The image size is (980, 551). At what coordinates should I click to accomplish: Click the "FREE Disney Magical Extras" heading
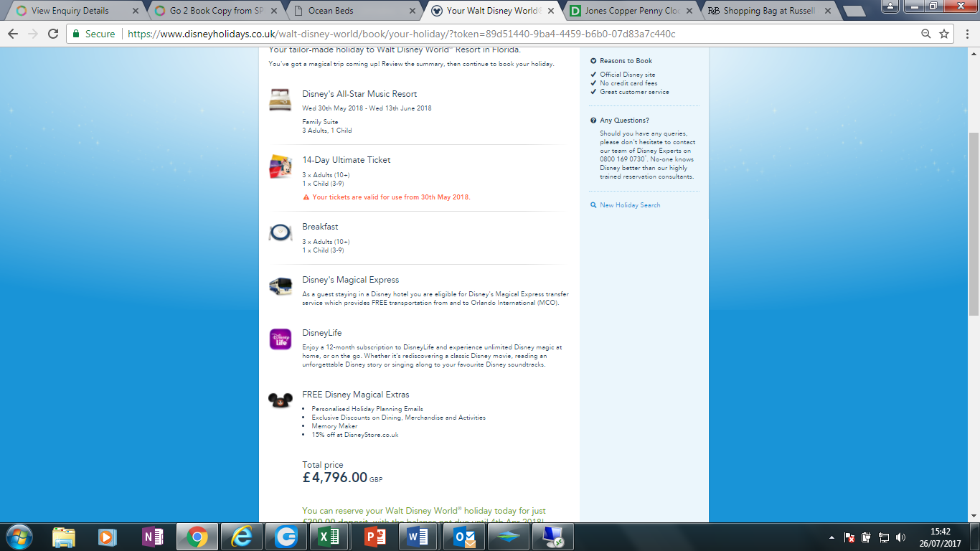356,395
